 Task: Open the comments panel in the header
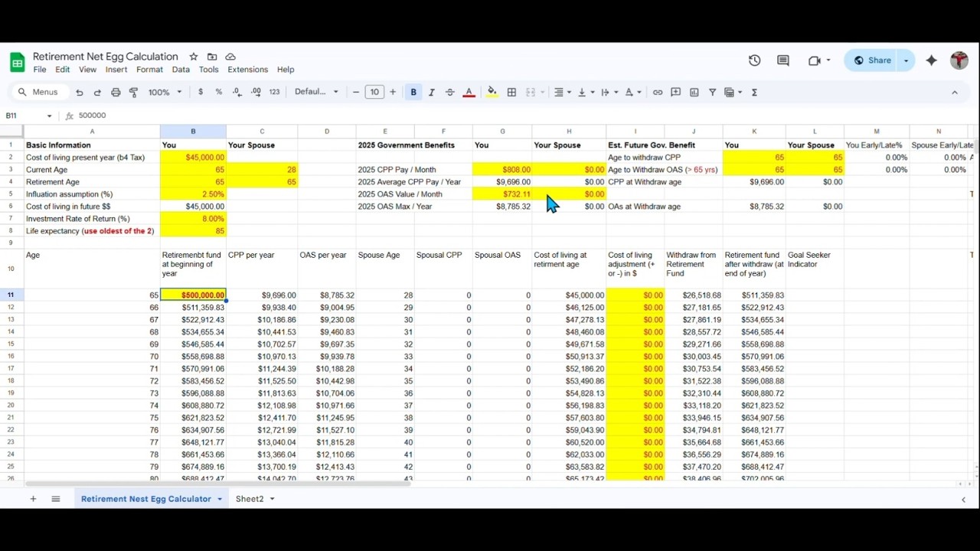point(783,60)
